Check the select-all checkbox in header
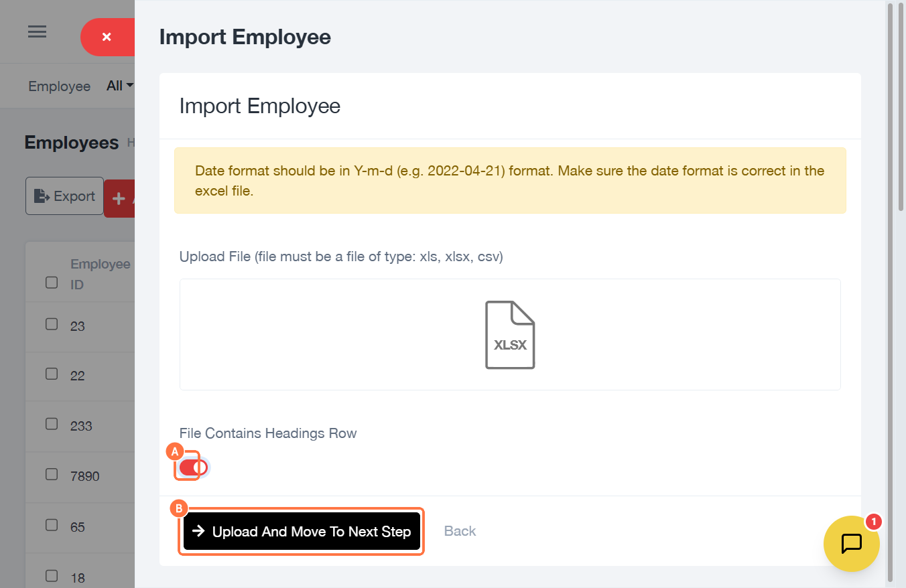Screen dimensions: 906x588 click(x=52, y=283)
